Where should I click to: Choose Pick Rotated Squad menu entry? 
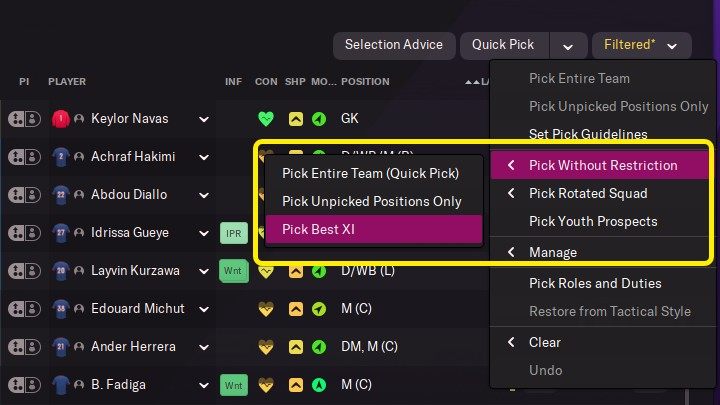(x=588, y=193)
